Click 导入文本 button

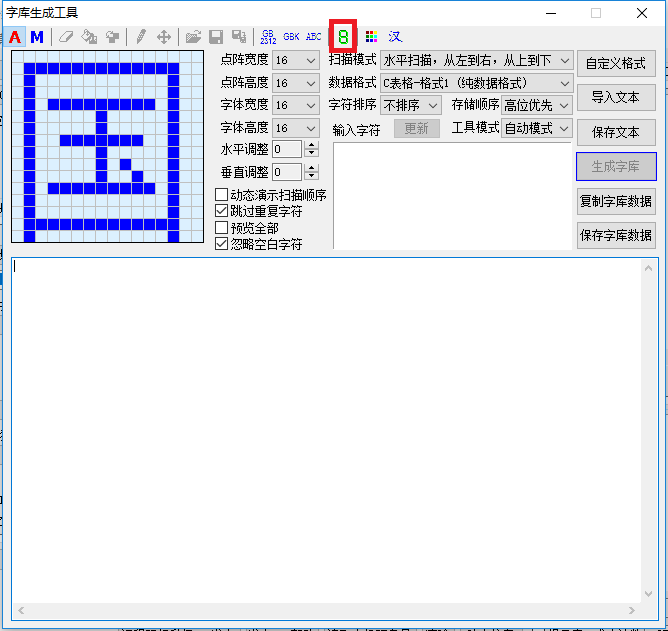click(616, 98)
